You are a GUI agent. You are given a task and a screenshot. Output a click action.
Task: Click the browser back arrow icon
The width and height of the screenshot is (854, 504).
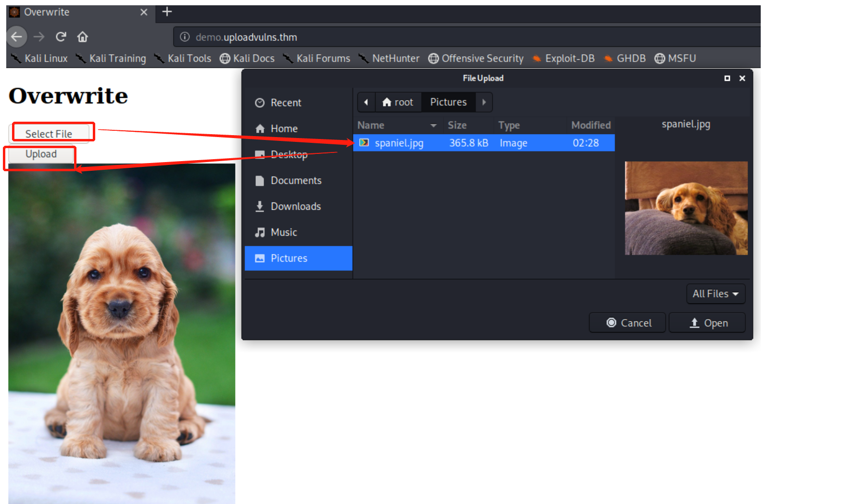pyautogui.click(x=17, y=37)
